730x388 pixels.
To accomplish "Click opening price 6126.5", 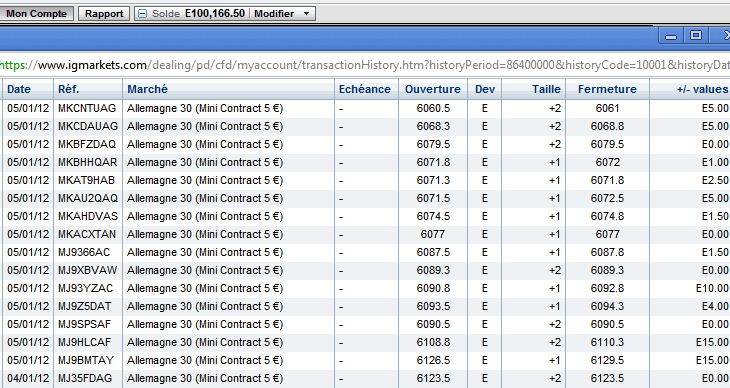I will [x=433, y=361].
